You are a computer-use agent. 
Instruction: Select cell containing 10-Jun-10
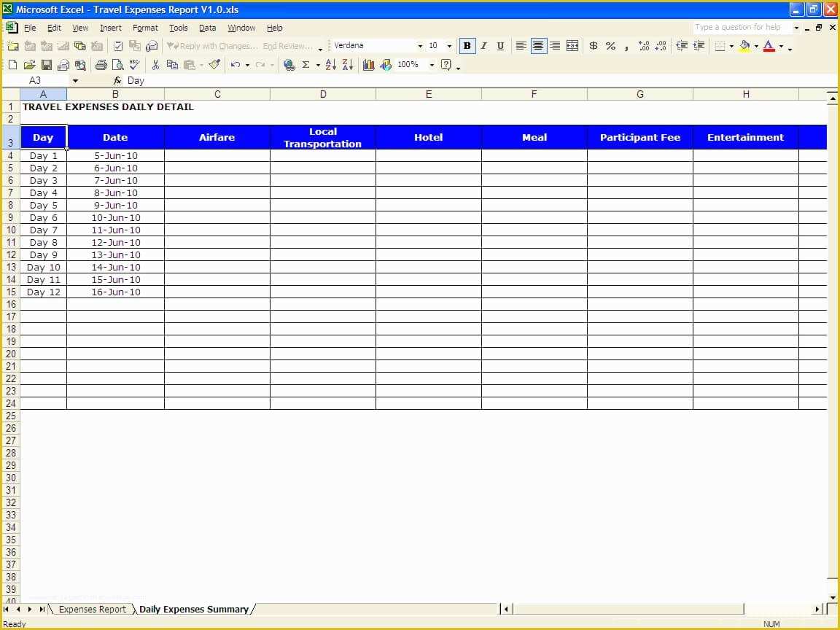(116, 217)
